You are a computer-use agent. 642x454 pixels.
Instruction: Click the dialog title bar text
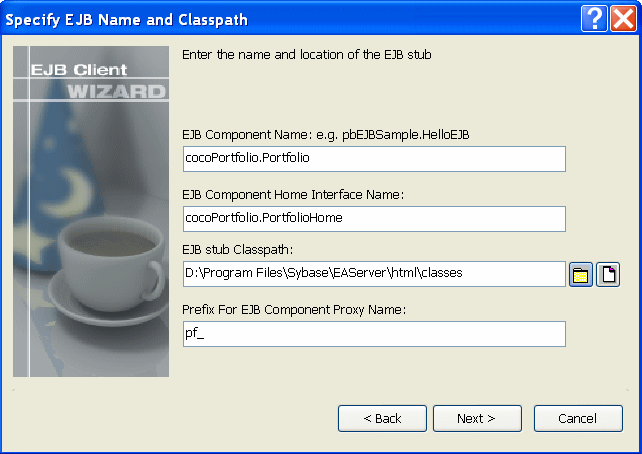127,19
